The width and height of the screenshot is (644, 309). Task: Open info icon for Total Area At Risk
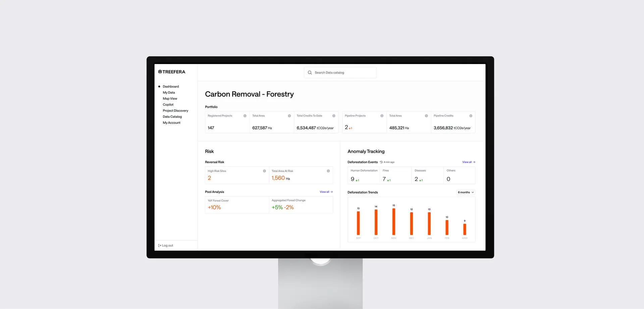(328, 171)
